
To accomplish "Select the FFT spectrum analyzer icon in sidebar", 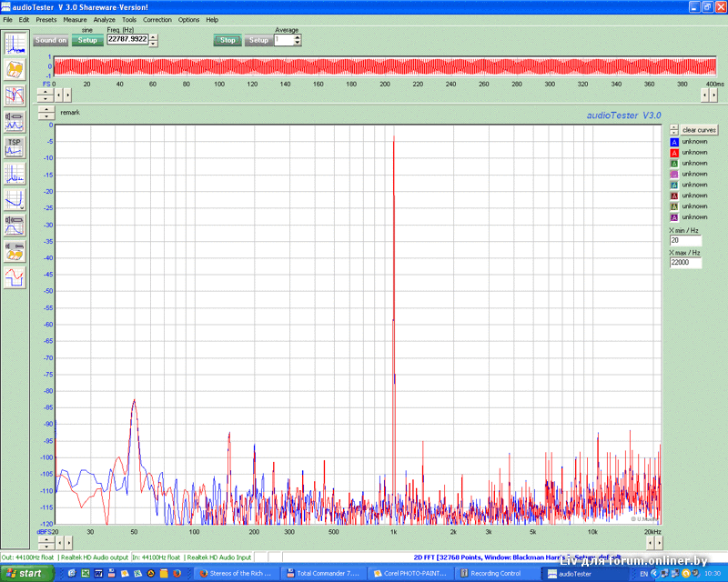I will (15, 45).
